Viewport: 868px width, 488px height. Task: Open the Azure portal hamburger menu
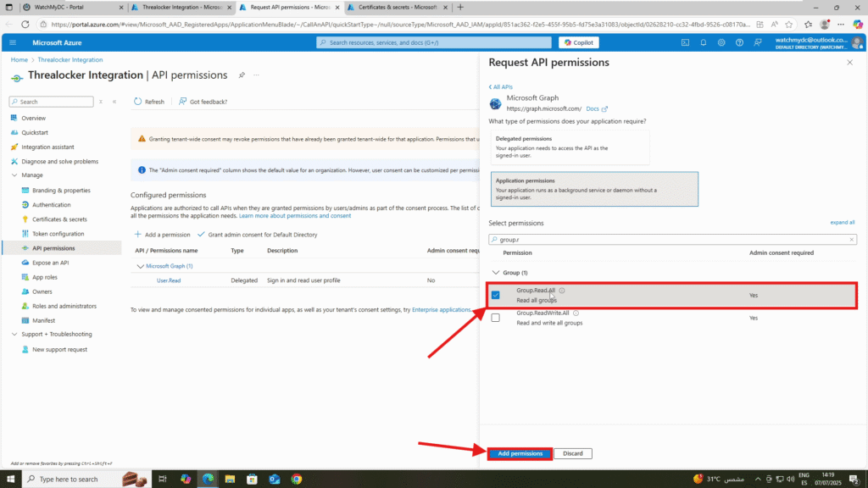(13, 42)
